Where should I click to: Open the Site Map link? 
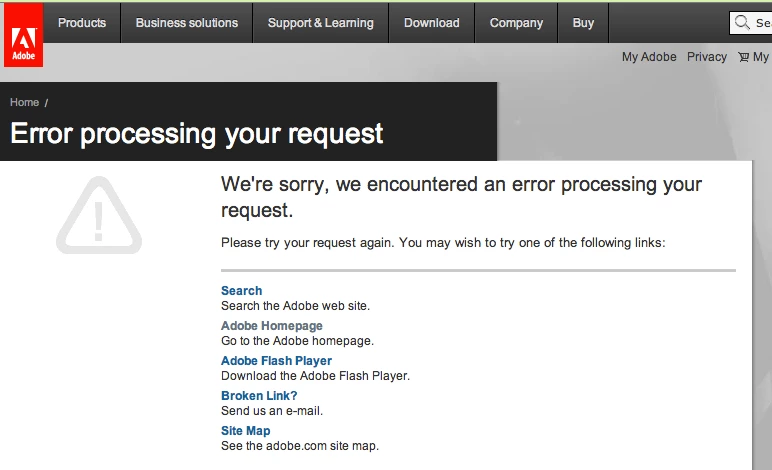[246, 431]
